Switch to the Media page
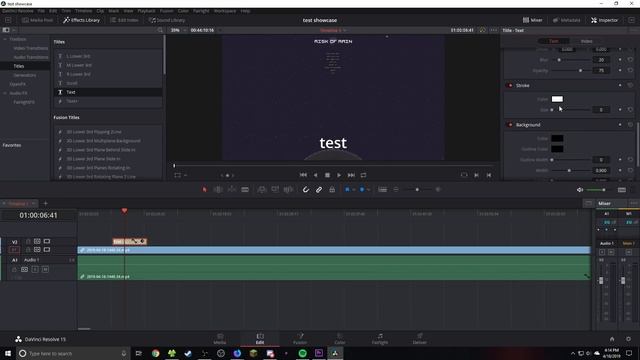This screenshot has width=640, height=360. coord(220,338)
